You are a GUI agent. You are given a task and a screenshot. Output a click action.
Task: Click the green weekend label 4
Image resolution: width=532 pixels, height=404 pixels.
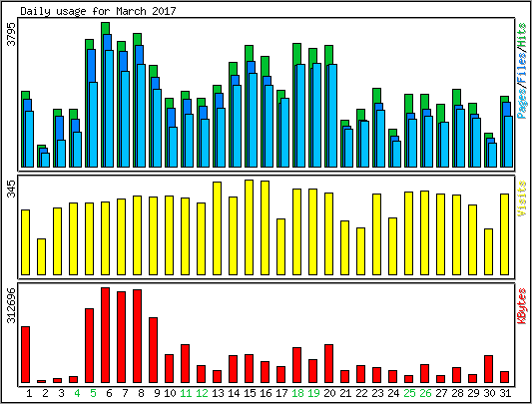(77, 393)
